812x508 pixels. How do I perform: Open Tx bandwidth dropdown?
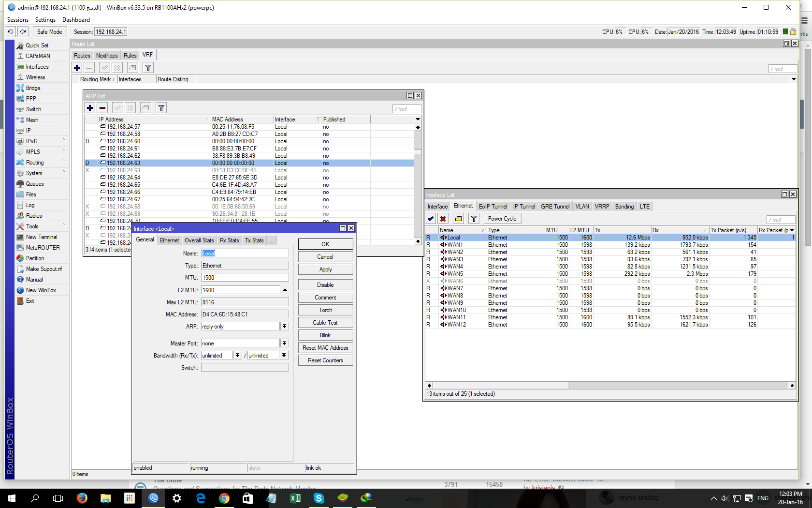(x=284, y=356)
